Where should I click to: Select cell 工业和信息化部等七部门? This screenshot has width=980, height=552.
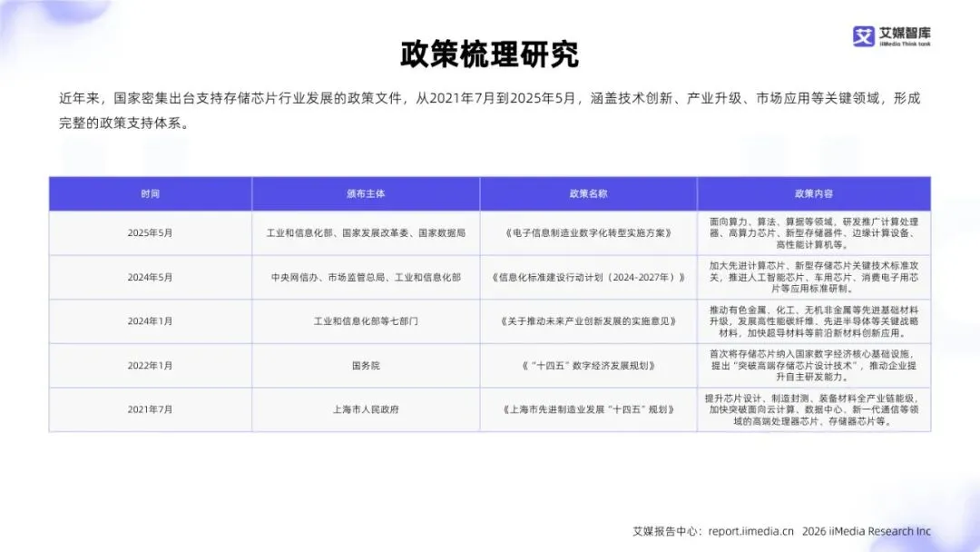(x=366, y=321)
